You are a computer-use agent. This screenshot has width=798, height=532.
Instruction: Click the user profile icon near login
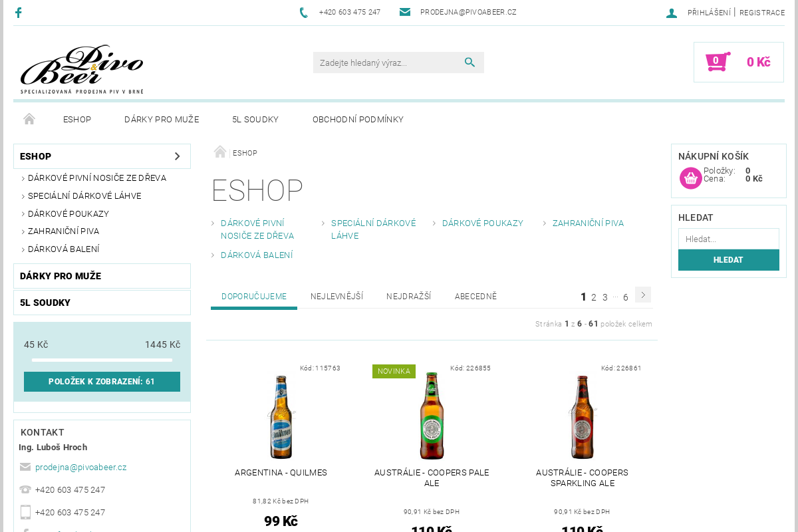pos(672,13)
